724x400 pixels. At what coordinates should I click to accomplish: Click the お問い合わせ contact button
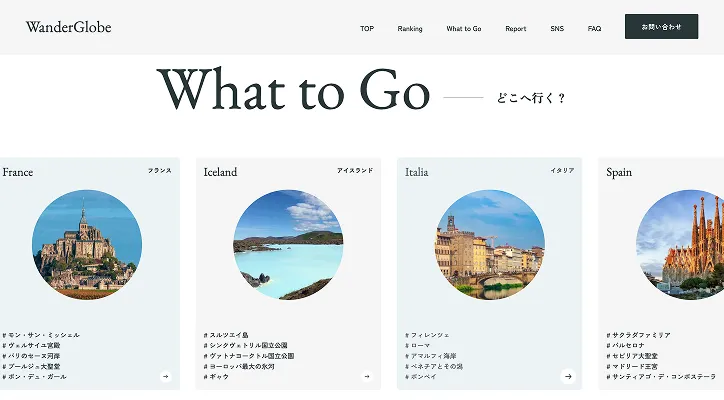pos(661,27)
